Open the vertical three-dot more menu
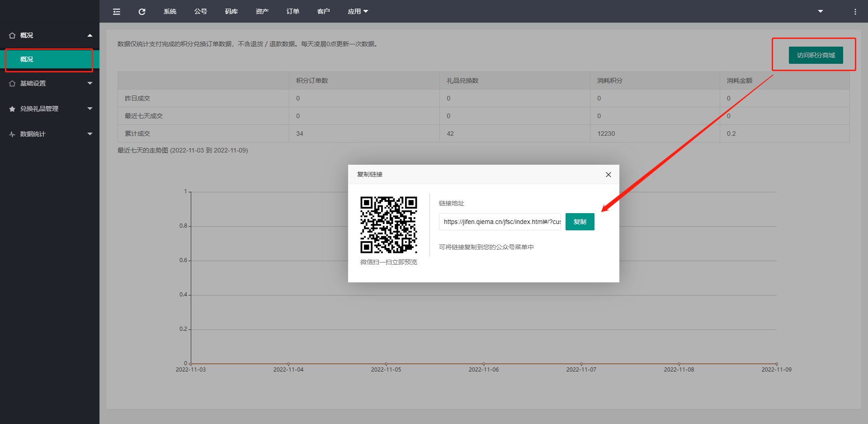Viewport: 868px width, 424px height. tap(855, 12)
